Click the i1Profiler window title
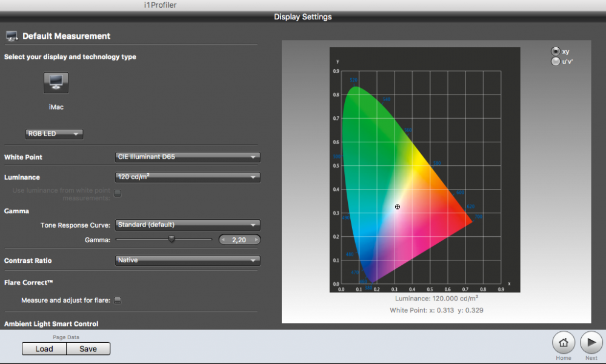Screen dimensions: 606x364 tap(161, 5)
